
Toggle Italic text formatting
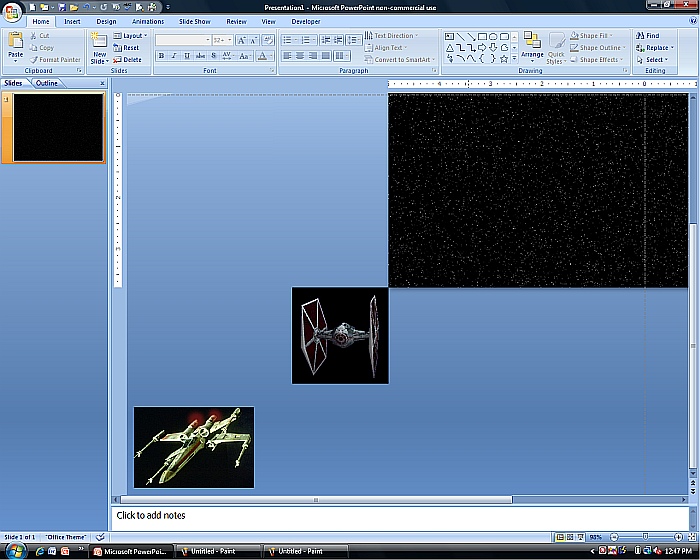coord(174,56)
